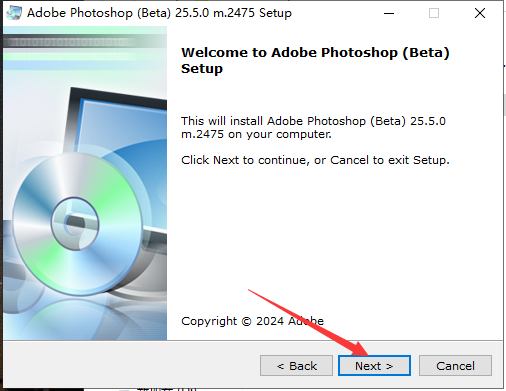Go back with the < Back button
This screenshot has height=391, width=506.
296,366
